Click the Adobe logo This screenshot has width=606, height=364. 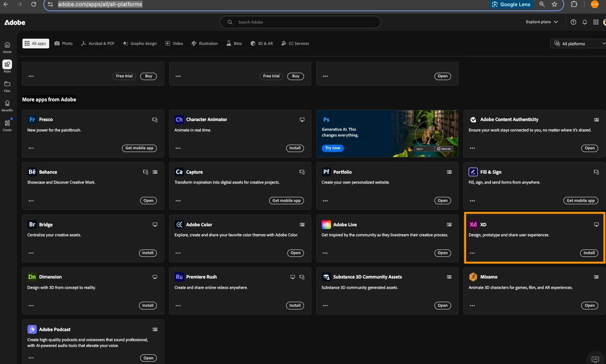(x=15, y=22)
